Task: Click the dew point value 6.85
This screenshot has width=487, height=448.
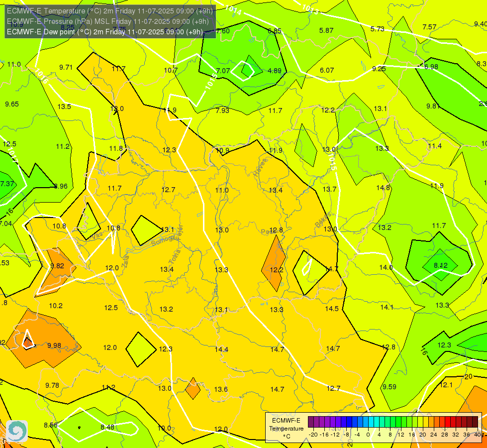Action: pyautogui.click(x=275, y=31)
